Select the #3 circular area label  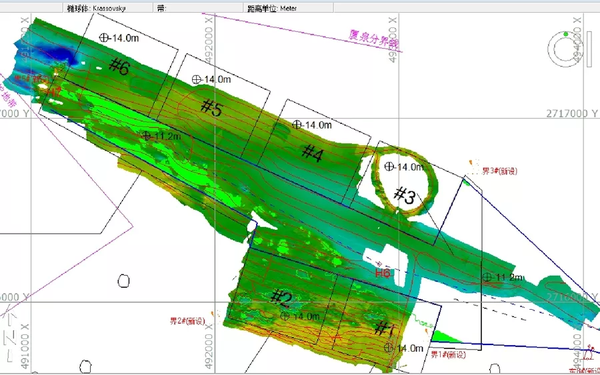click(405, 196)
